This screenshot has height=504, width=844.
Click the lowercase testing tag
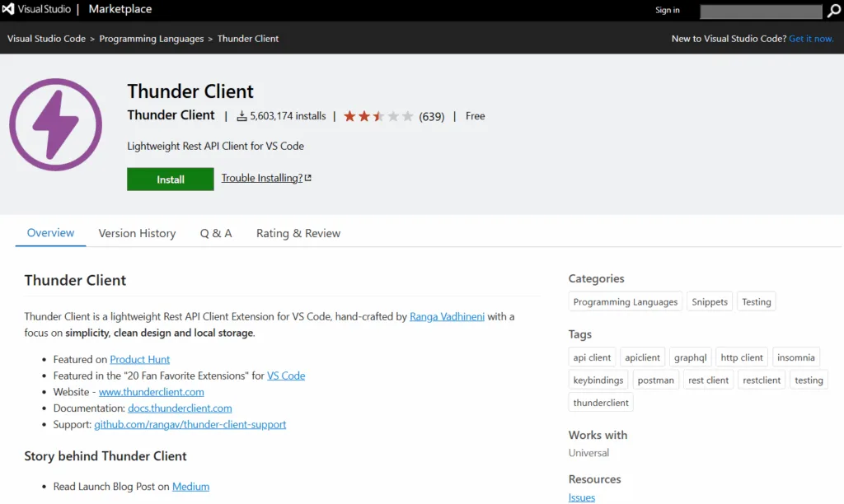coord(809,380)
